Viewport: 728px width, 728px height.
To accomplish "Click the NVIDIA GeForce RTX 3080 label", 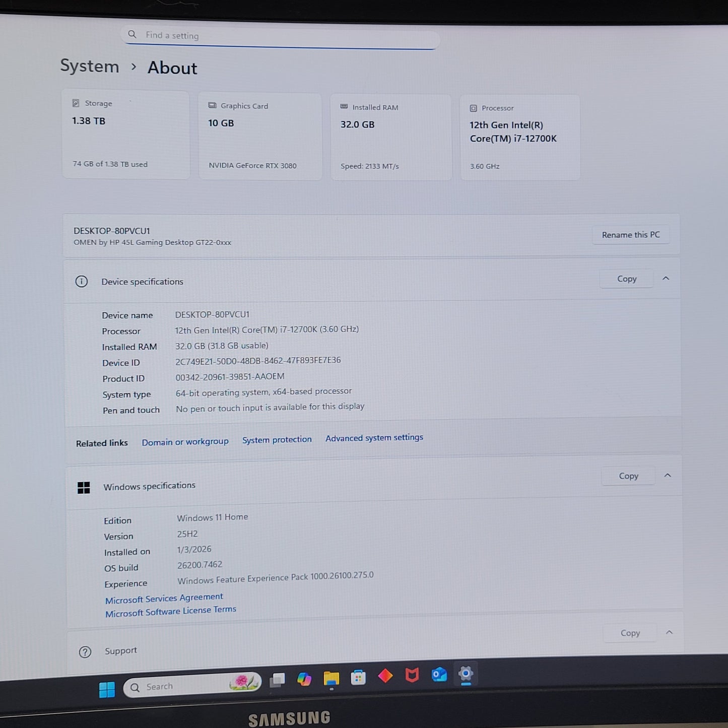I will [x=252, y=166].
